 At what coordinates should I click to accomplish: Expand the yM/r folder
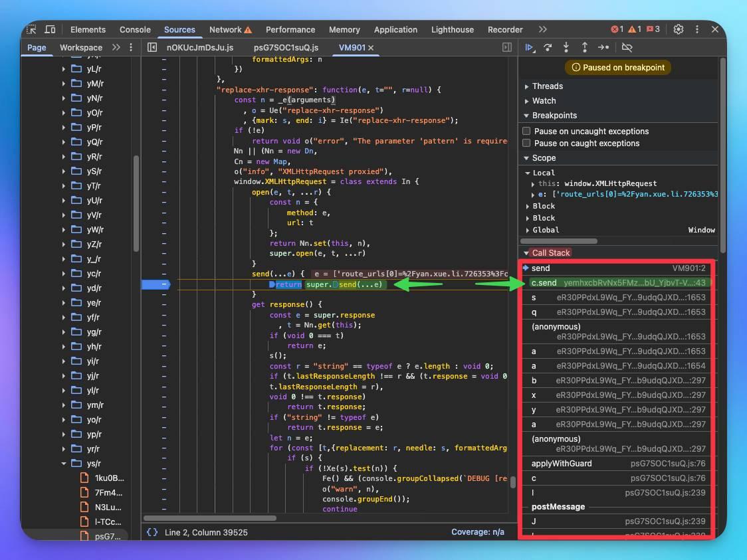(x=64, y=83)
